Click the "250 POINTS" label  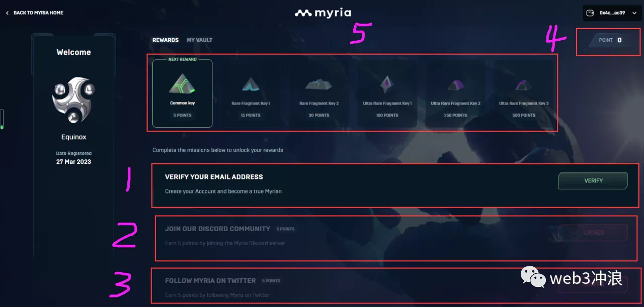pyautogui.click(x=455, y=115)
